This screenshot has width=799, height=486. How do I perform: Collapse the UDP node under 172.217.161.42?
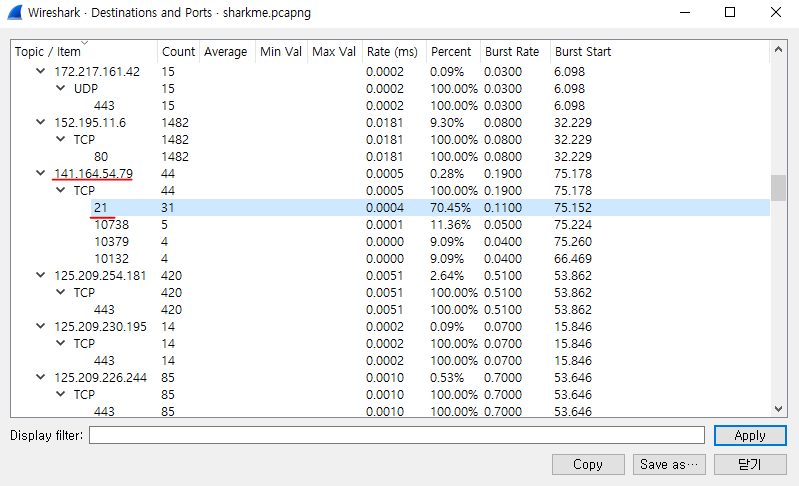pos(60,88)
